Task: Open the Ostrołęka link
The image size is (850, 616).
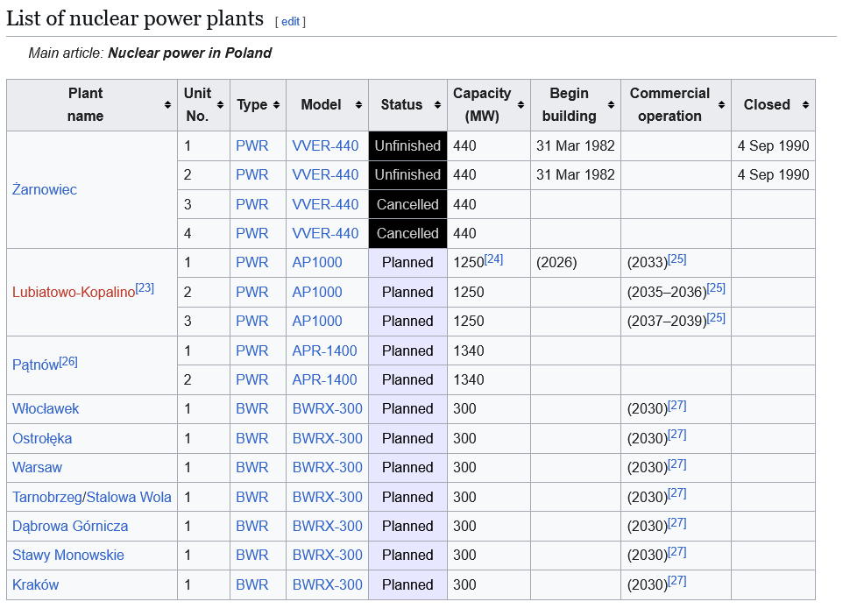Action: point(42,438)
